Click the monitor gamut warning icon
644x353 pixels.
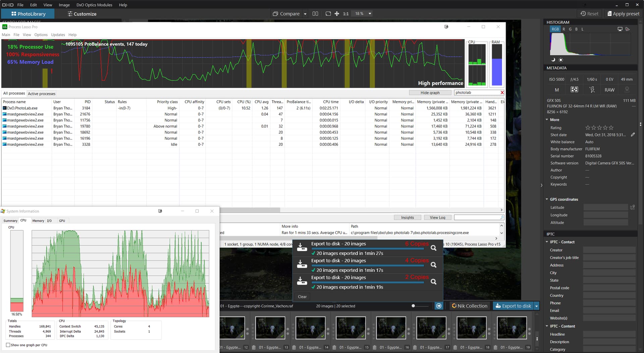coord(620,29)
